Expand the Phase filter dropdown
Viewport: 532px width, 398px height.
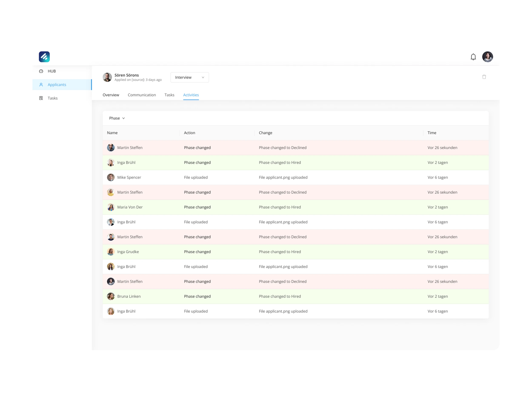[x=117, y=118]
